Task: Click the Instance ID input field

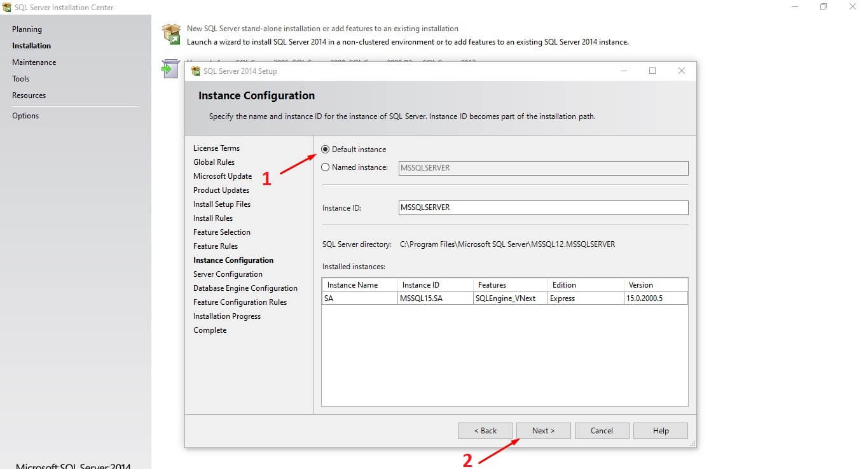Action: 543,207
